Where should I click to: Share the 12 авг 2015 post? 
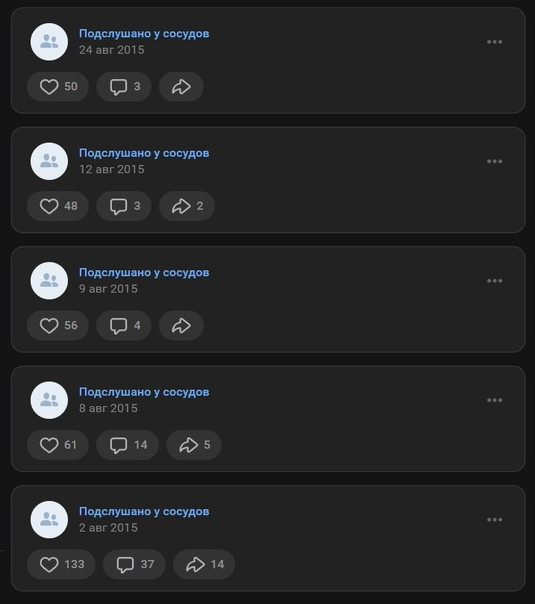point(187,206)
